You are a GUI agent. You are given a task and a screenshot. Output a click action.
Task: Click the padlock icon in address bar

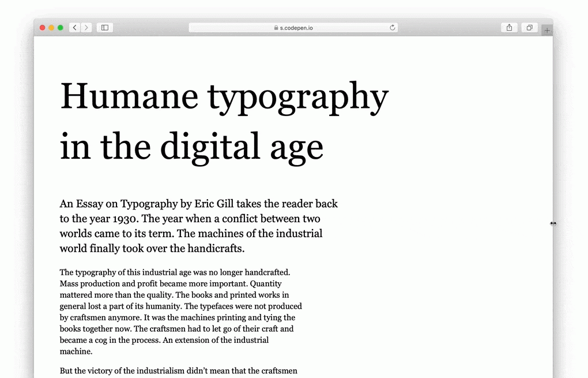[276, 28]
